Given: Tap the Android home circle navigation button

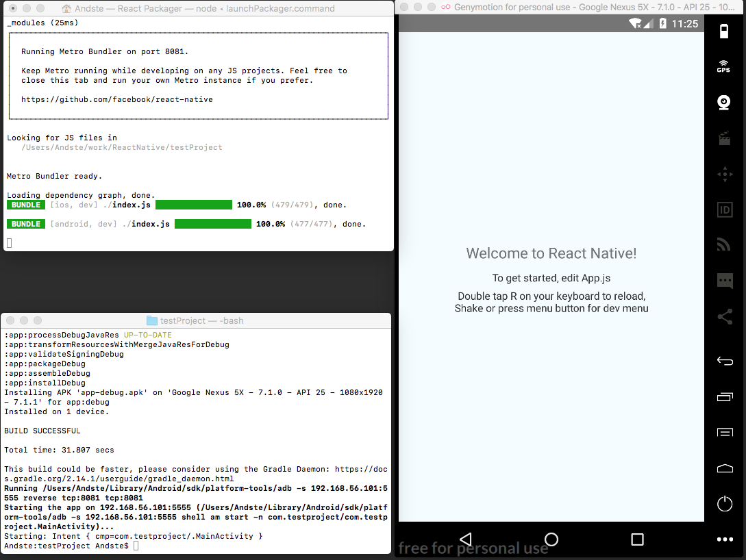Looking at the screenshot, I should point(551,539).
